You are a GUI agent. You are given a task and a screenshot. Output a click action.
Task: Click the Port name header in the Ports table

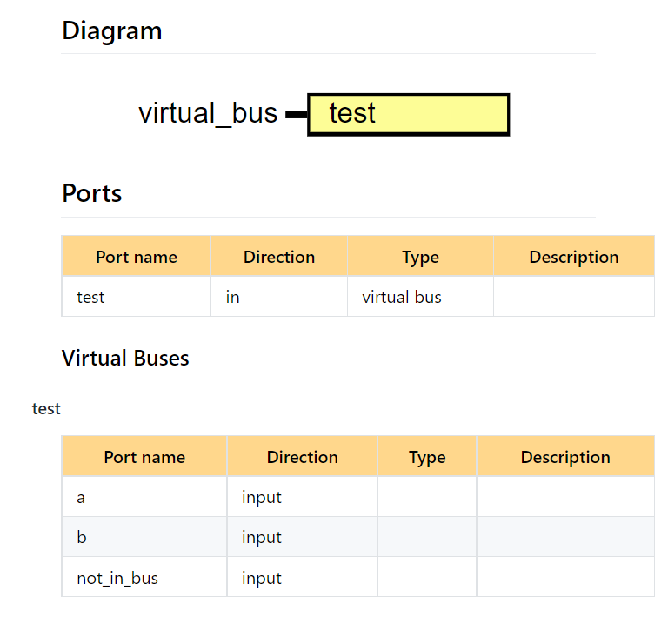pos(137,257)
